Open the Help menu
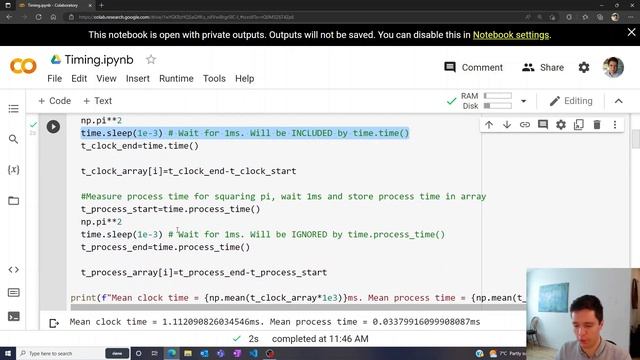The height and width of the screenshot is (360, 640). coord(244,78)
